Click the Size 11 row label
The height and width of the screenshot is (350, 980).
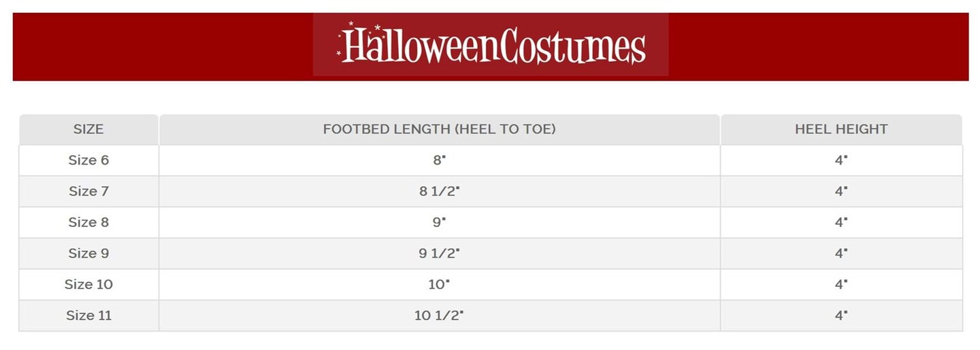click(x=88, y=316)
